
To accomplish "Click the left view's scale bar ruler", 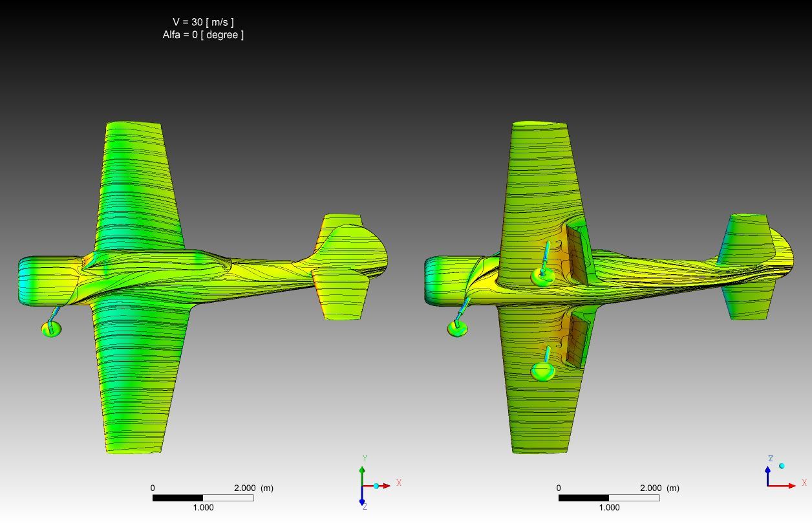I will point(203,498).
